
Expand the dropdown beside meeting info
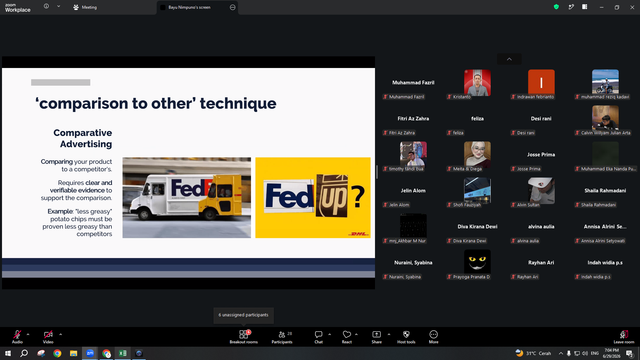pos(58,7)
